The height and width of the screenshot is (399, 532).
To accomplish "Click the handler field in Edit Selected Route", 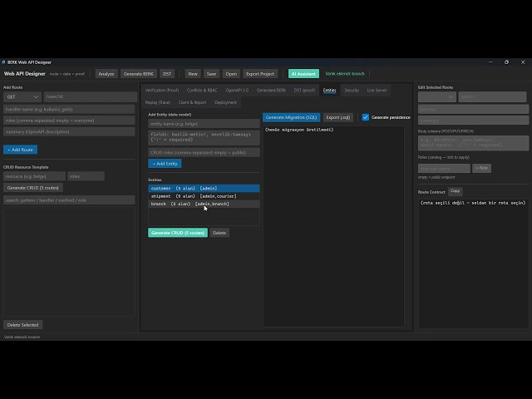I will (x=473, y=109).
